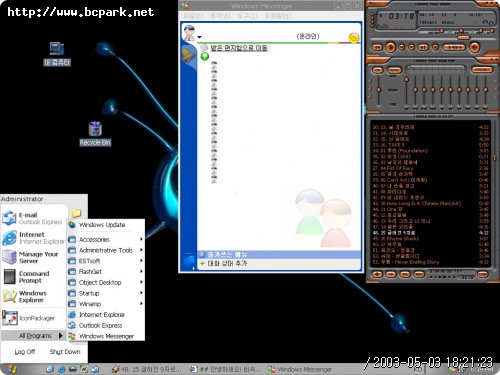Click the Misc button in Winamp playlist
This screenshot has height=375, width=500.
419,274
